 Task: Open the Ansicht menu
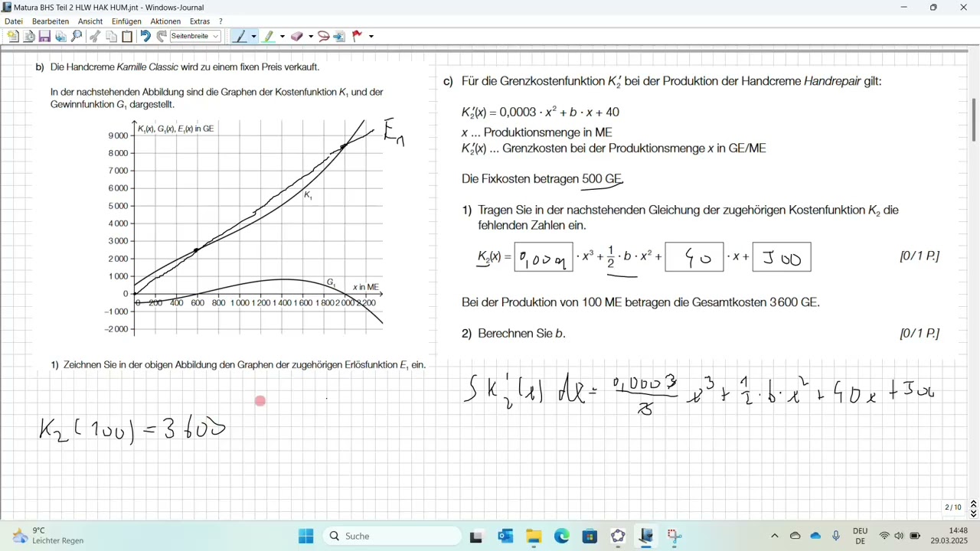click(90, 21)
